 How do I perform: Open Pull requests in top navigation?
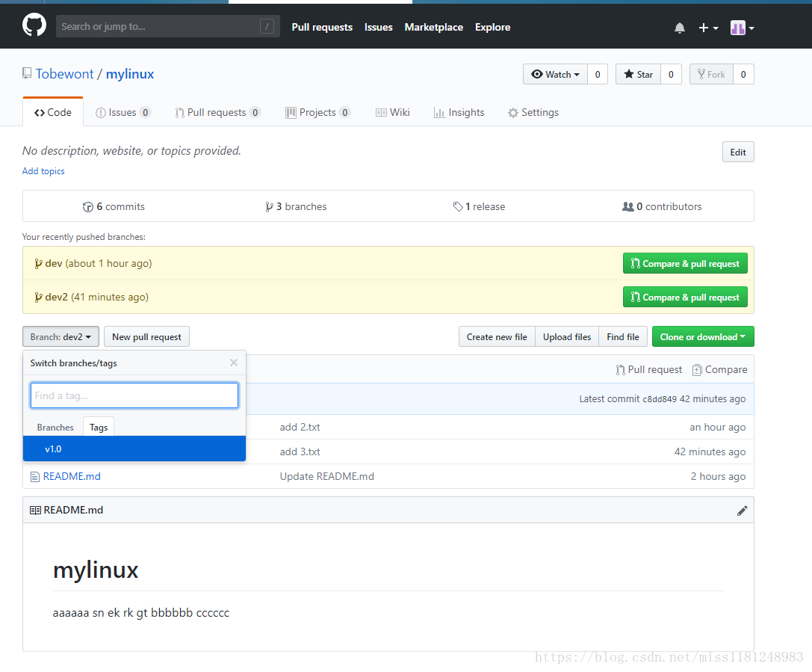coord(322,27)
